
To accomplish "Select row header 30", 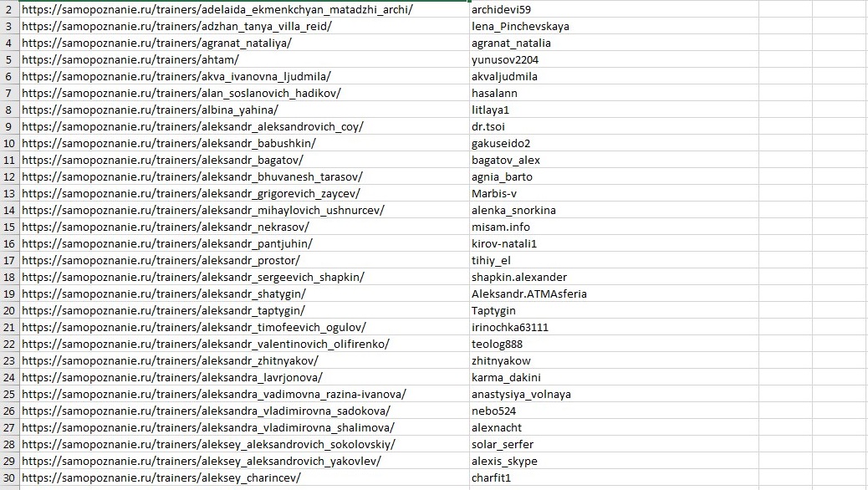I will [9, 477].
